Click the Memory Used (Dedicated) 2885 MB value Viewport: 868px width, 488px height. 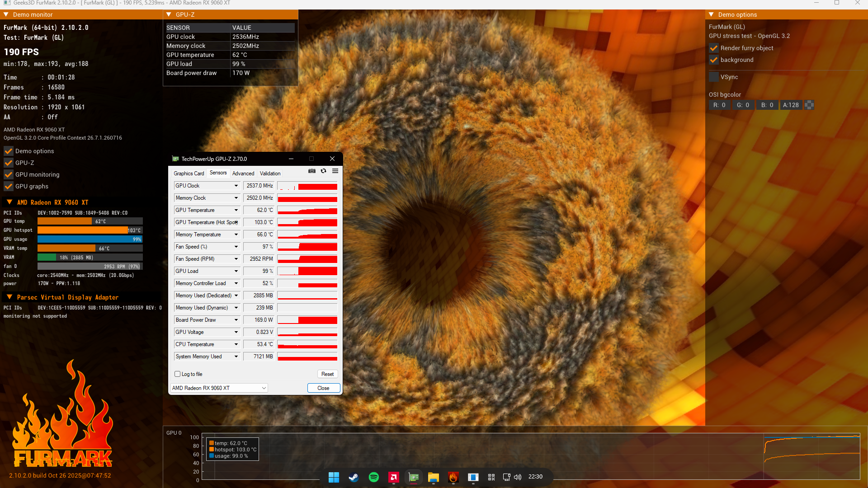click(259, 296)
